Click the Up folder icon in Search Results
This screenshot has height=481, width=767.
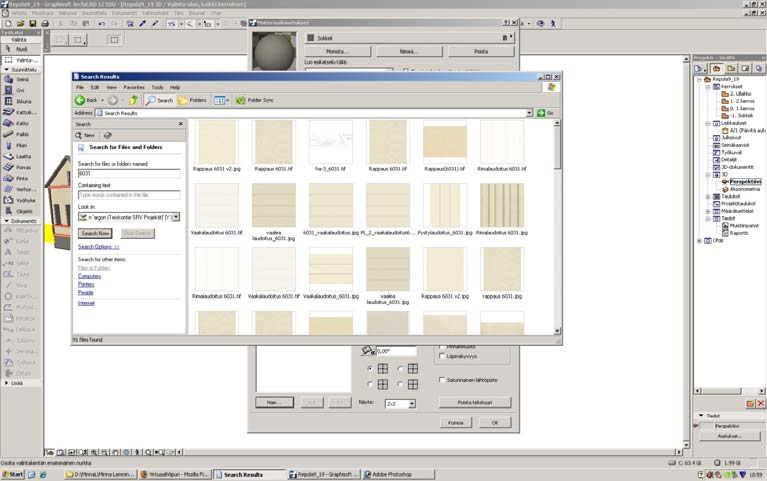134,100
